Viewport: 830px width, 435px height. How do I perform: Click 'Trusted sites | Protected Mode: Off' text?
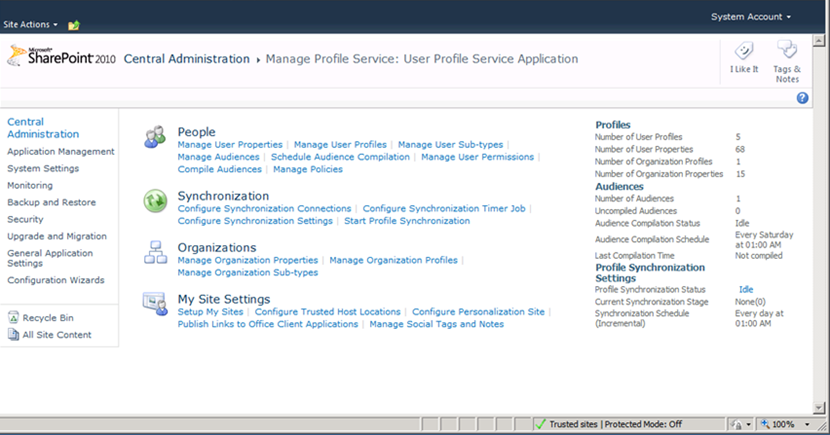pos(616,424)
